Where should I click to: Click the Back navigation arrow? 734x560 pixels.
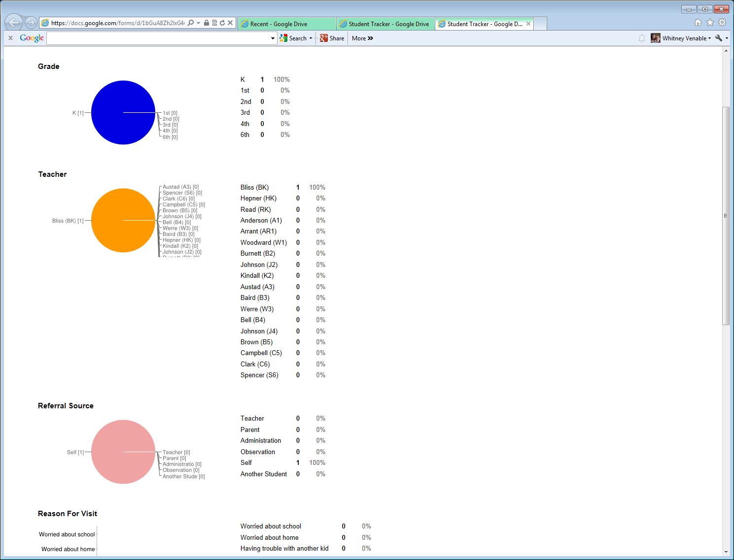click(14, 23)
